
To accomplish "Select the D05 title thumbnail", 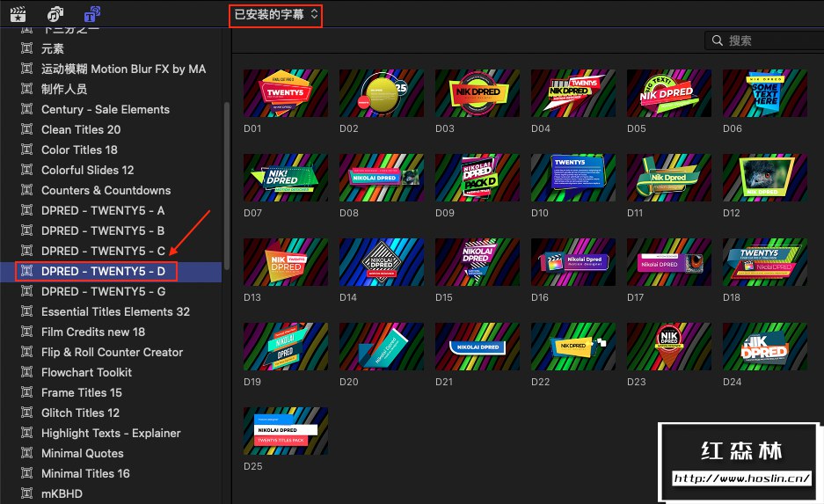I will coord(669,93).
